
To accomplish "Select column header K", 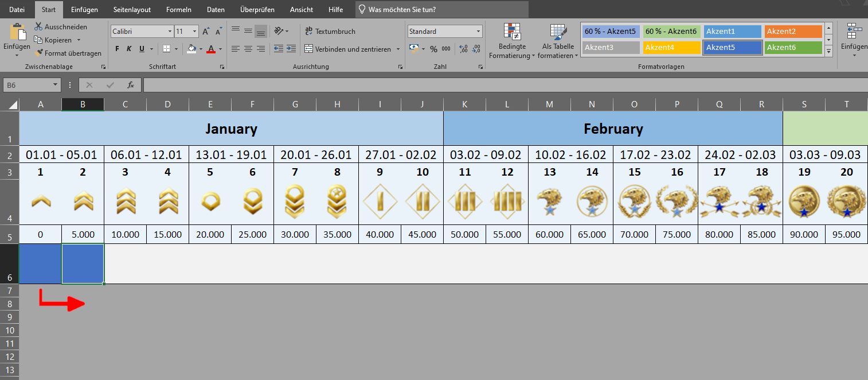I will coord(464,104).
